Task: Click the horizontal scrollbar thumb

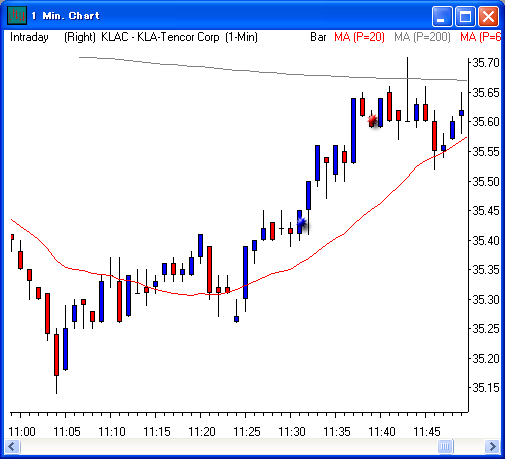Action: (445, 446)
